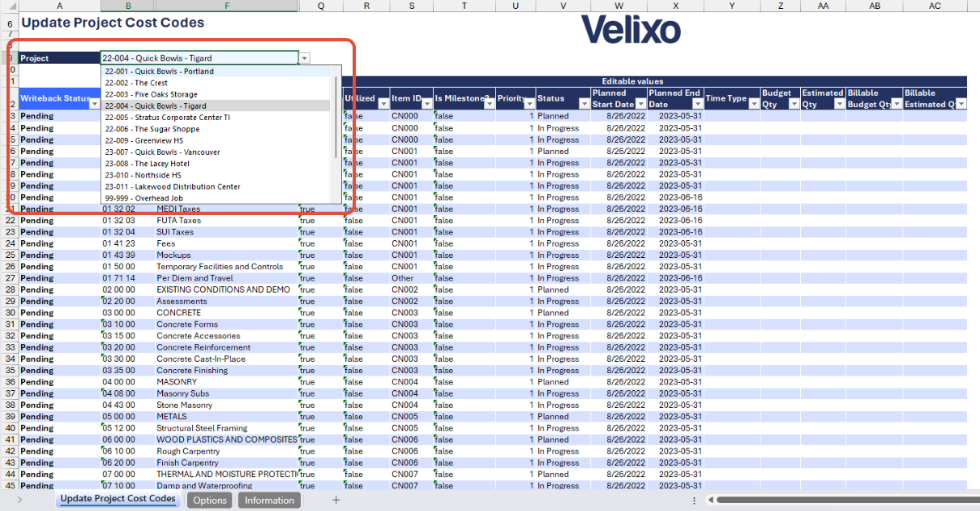Open the Planned End Date filter arrow
This screenshot has height=511, width=980.
point(697,105)
